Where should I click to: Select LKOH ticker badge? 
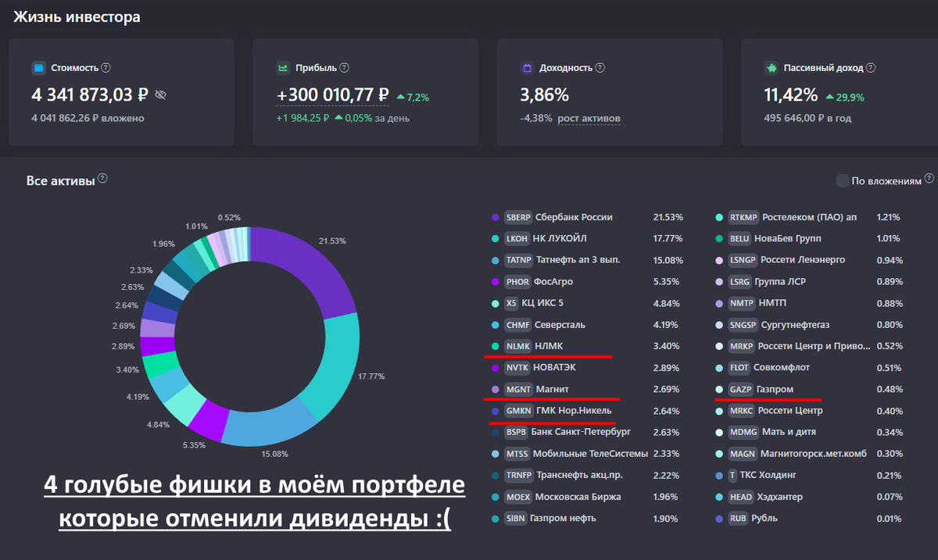pos(517,238)
